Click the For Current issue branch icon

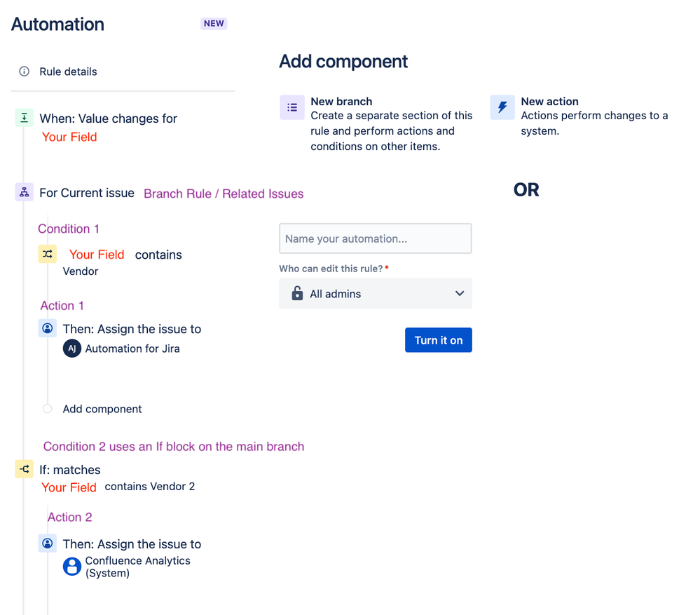tap(24, 193)
